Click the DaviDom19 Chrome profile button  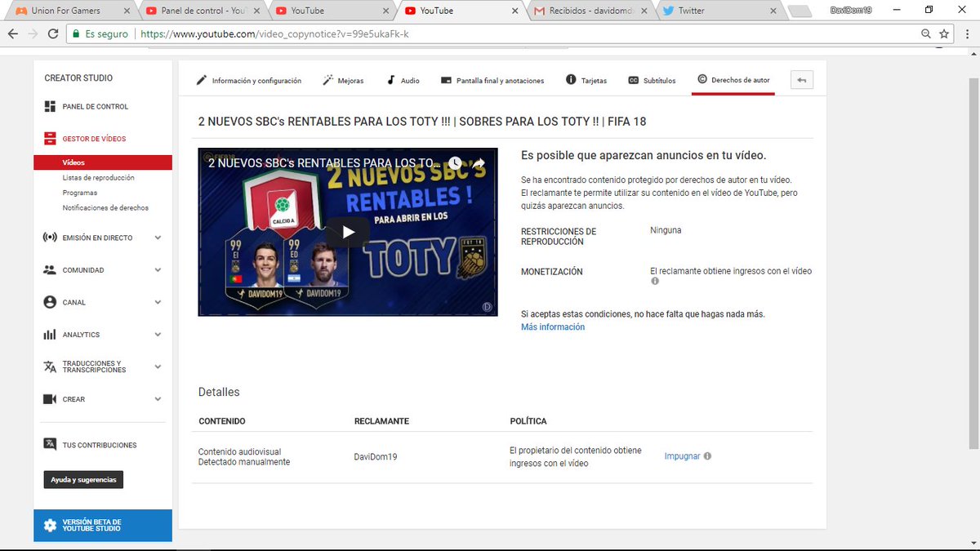[x=853, y=10]
